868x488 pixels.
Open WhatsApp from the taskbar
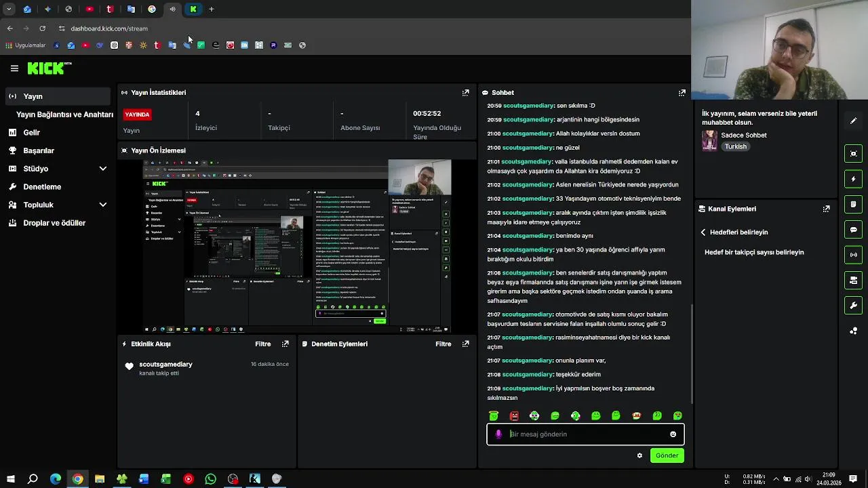click(210, 479)
